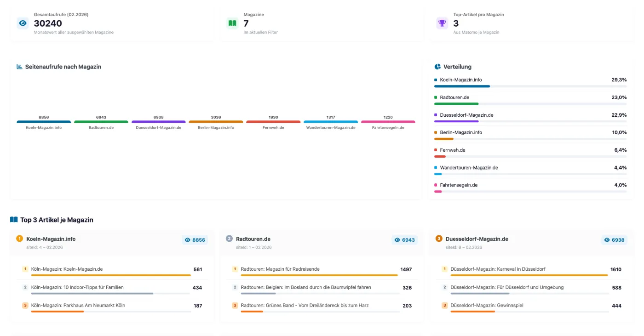This screenshot has width=644, height=336.
Task: Click the book icon beside Top 3 Artikel je Magazin
Action: pyautogui.click(x=14, y=220)
